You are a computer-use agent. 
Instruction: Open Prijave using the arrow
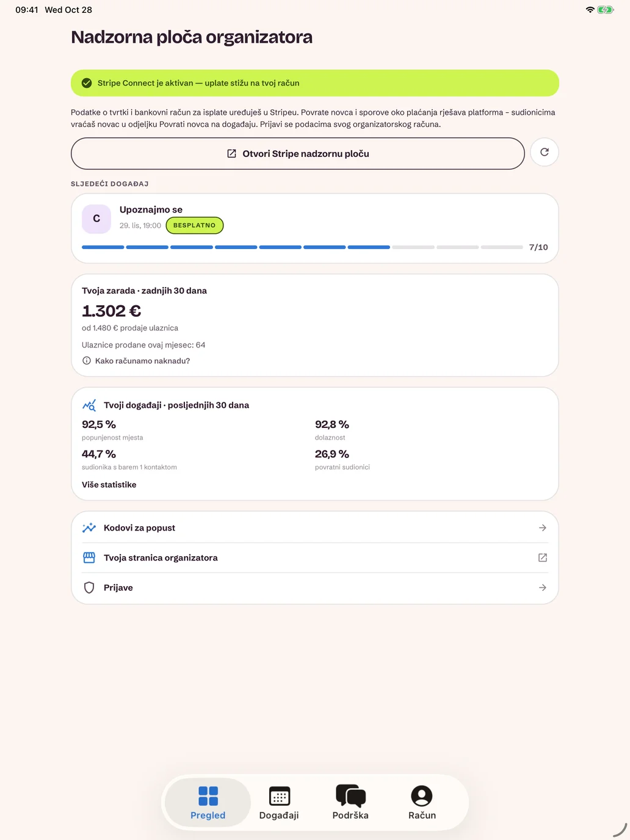tap(543, 588)
